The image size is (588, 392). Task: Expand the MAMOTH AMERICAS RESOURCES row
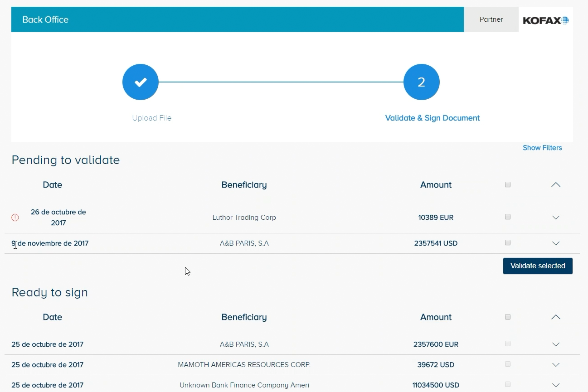click(556, 364)
